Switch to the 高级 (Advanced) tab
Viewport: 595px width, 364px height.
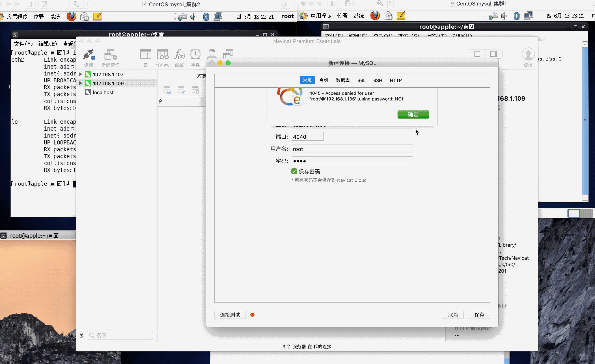(324, 80)
